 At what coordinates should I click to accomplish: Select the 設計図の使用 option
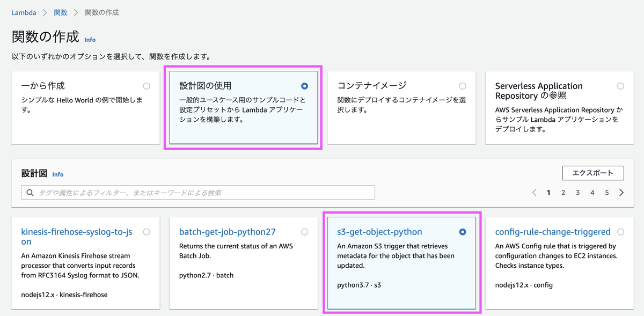304,85
